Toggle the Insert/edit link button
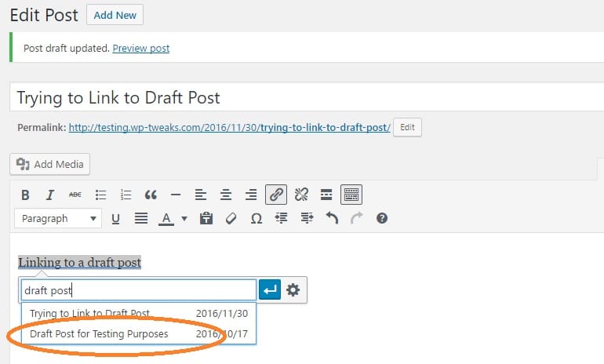 pyautogui.click(x=276, y=195)
